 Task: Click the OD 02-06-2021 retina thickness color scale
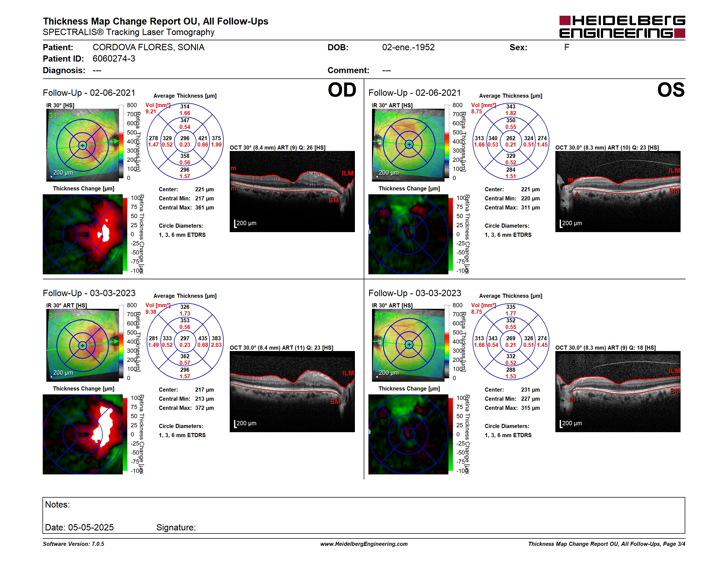[x=121, y=141]
